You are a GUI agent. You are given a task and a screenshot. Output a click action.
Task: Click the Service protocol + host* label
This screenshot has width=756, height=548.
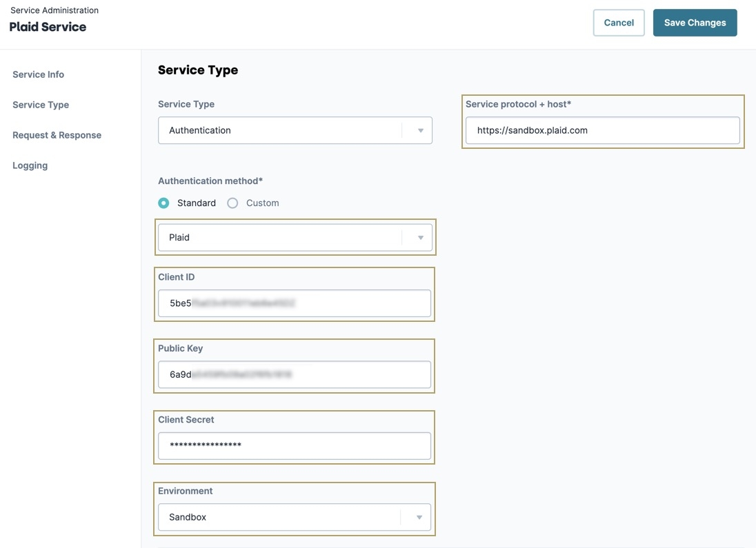518,104
